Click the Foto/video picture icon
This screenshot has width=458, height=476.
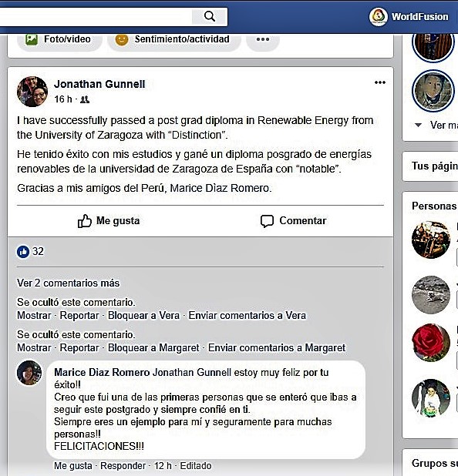point(32,39)
